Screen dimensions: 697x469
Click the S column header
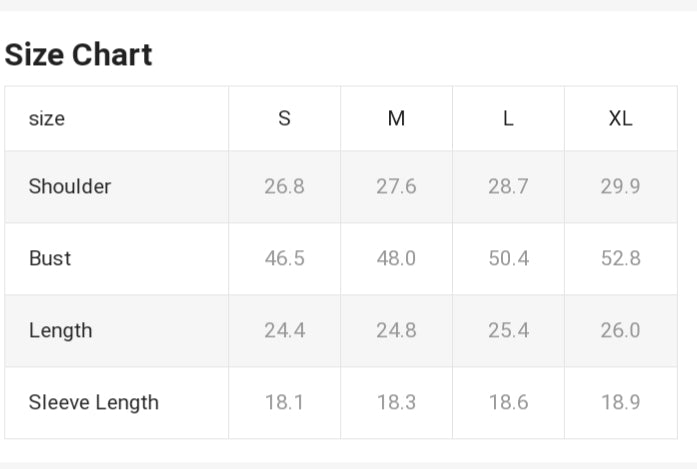tap(284, 118)
